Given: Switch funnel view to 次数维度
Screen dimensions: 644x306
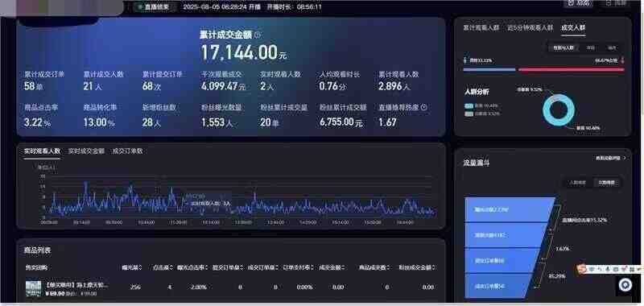Looking at the screenshot, I should (606, 183).
